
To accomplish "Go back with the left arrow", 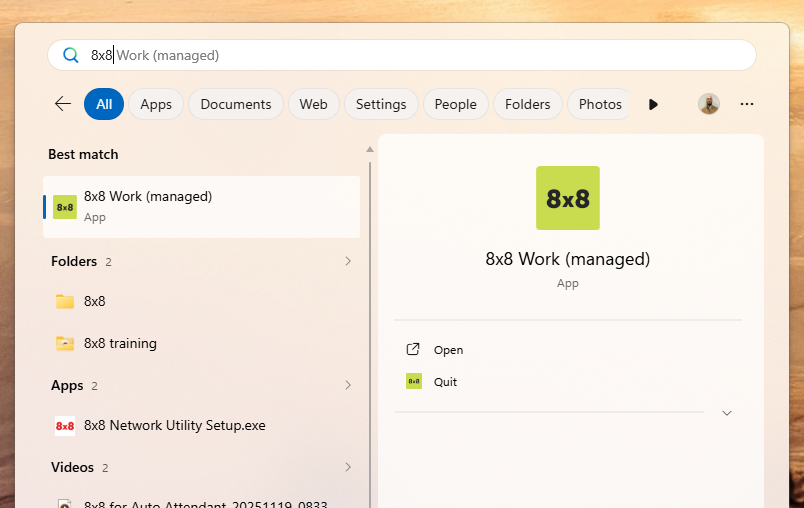I will point(63,104).
